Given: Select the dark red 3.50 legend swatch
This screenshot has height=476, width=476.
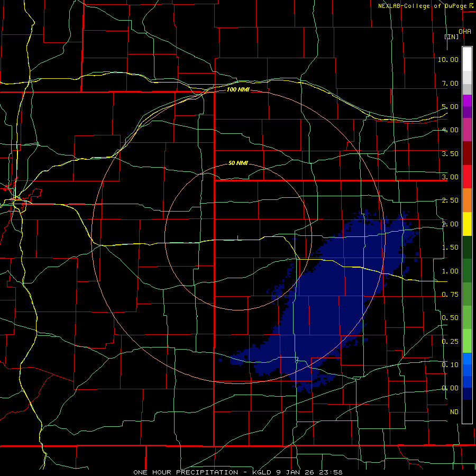Looking at the screenshot, I should pyautogui.click(x=467, y=153).
